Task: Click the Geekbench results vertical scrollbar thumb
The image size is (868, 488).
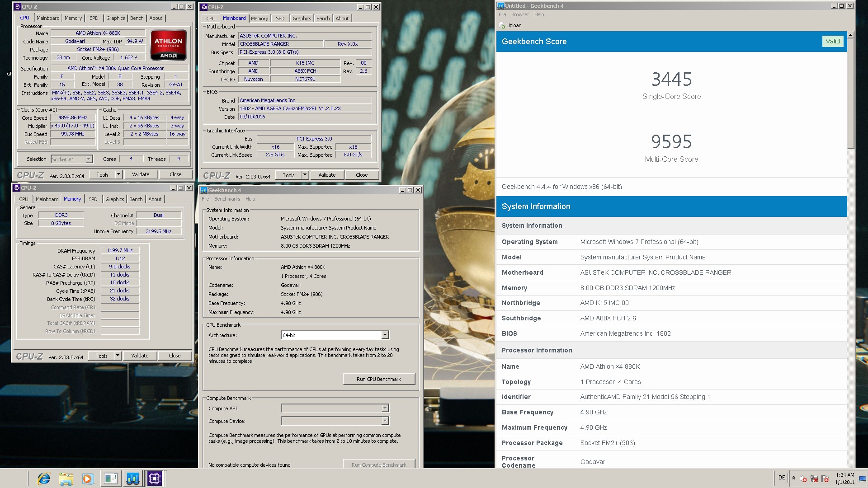Action: point(850,94)
